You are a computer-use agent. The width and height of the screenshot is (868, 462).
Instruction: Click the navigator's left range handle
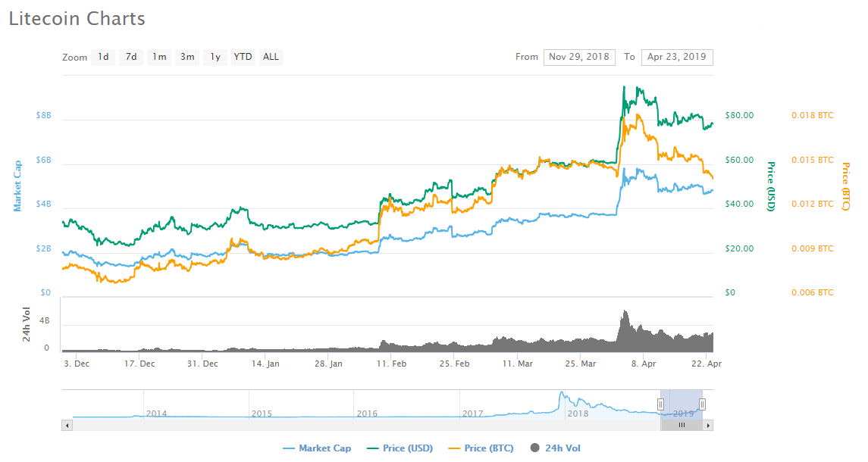click(x=660, y=404)
